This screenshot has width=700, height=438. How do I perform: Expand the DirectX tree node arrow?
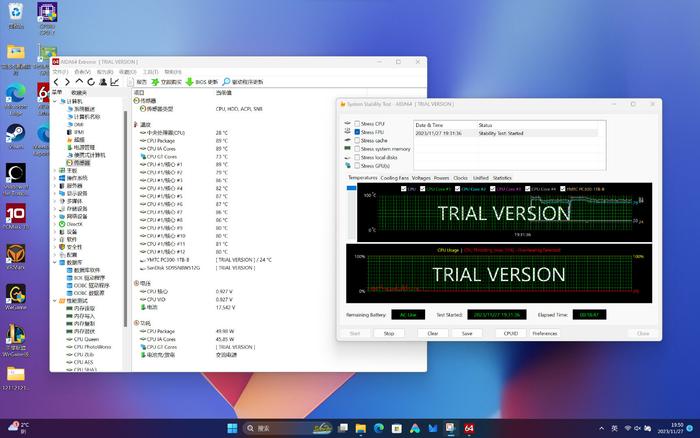pos(55,224)
